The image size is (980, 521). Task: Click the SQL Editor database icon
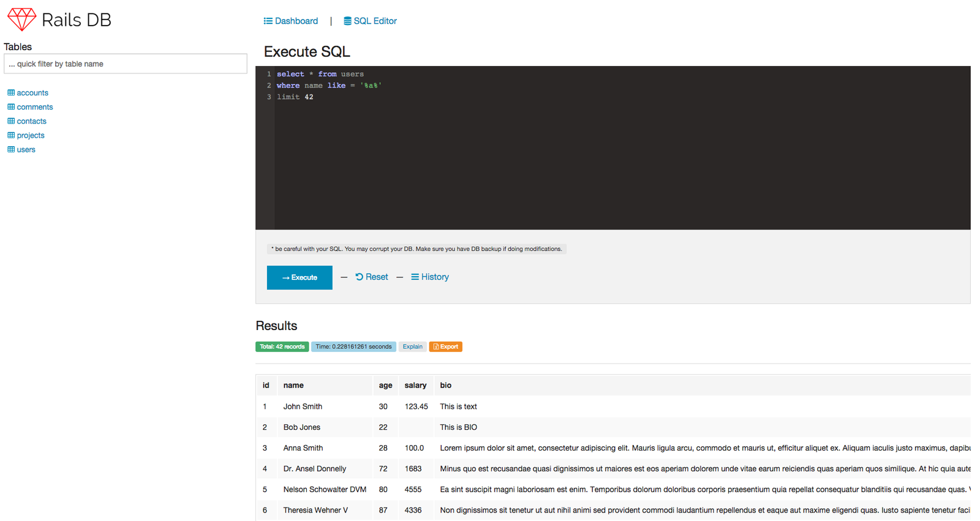point(347,21)
